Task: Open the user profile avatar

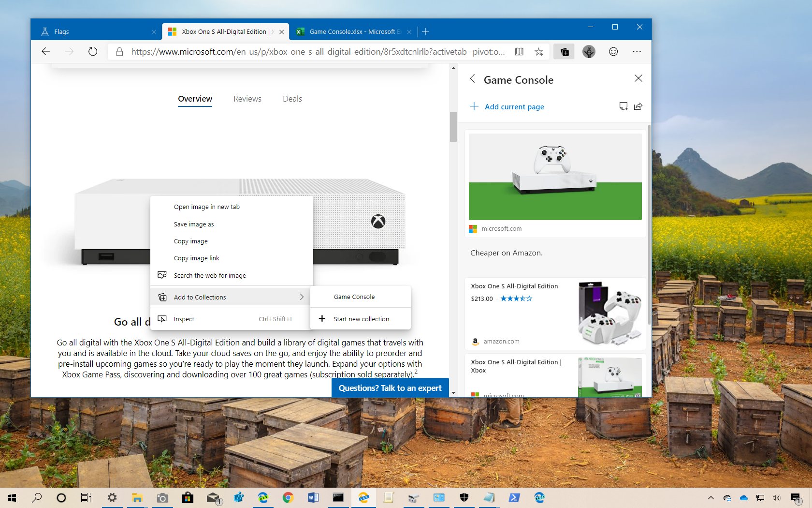Action: click(x=589, y=52)
